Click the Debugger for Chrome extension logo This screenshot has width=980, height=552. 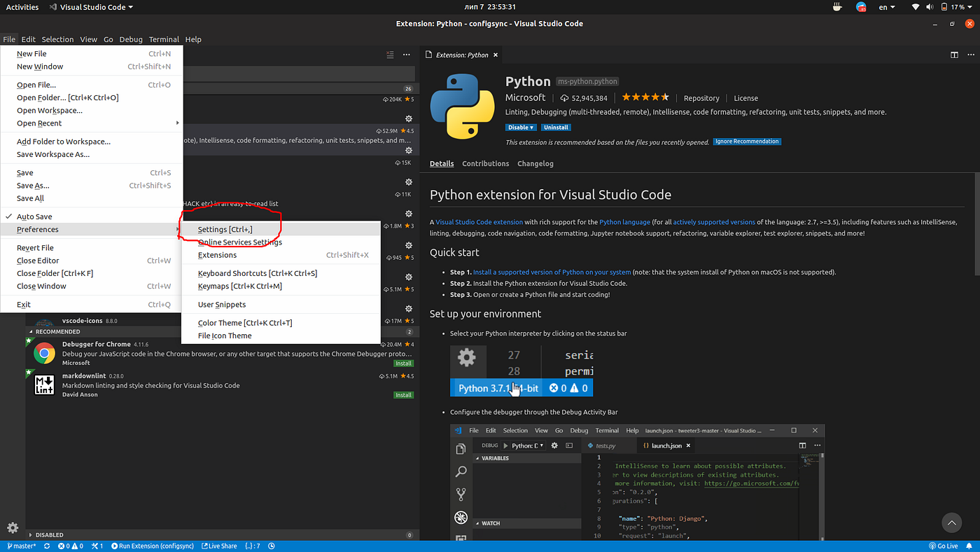(x=44, y=354)
